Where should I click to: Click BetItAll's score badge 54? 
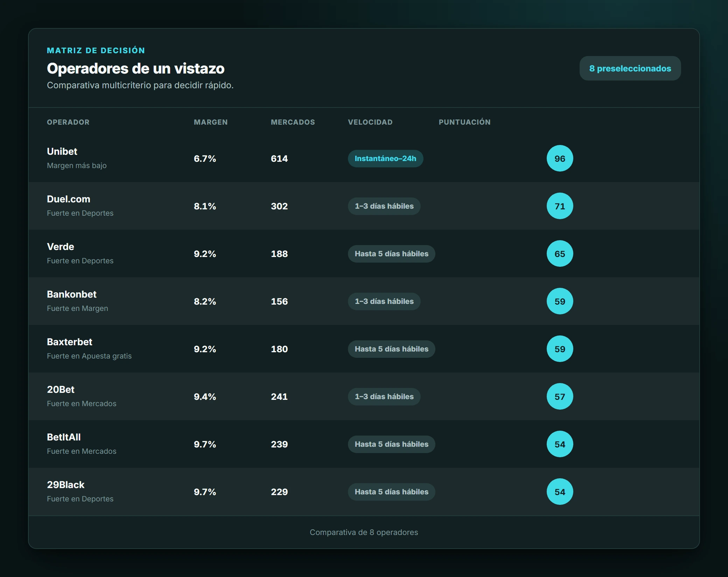[560, 444]
